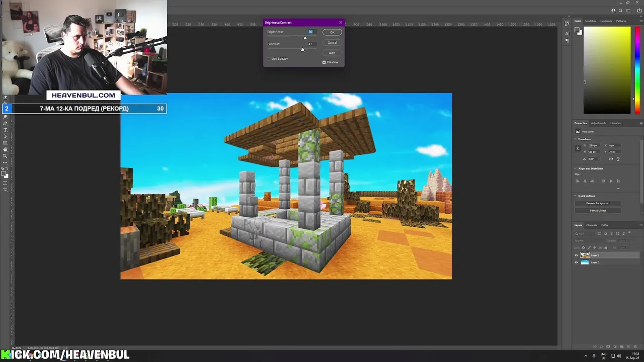Open the layer blend mode dropdown
The width and height of the screenshot is (644, 362).
[590, 241]
